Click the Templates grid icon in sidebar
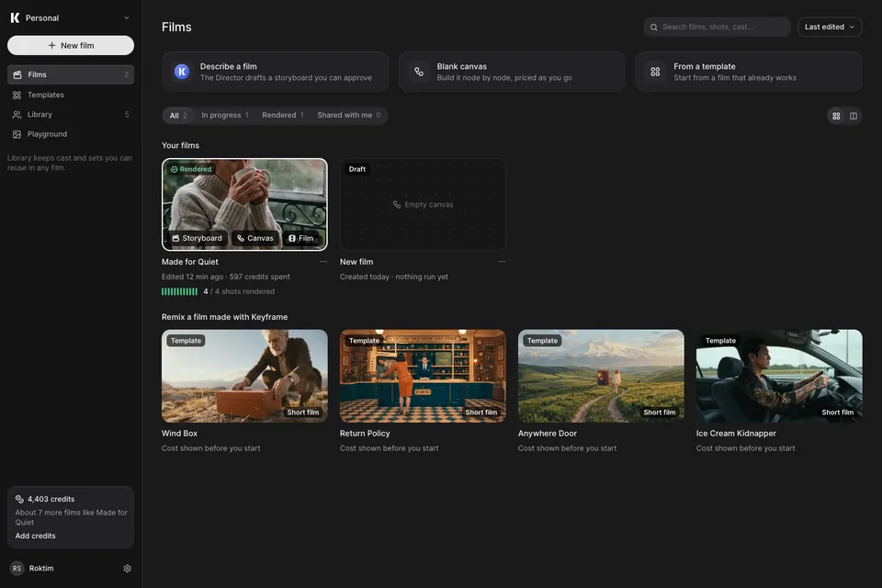 click(x=17, y=96)
